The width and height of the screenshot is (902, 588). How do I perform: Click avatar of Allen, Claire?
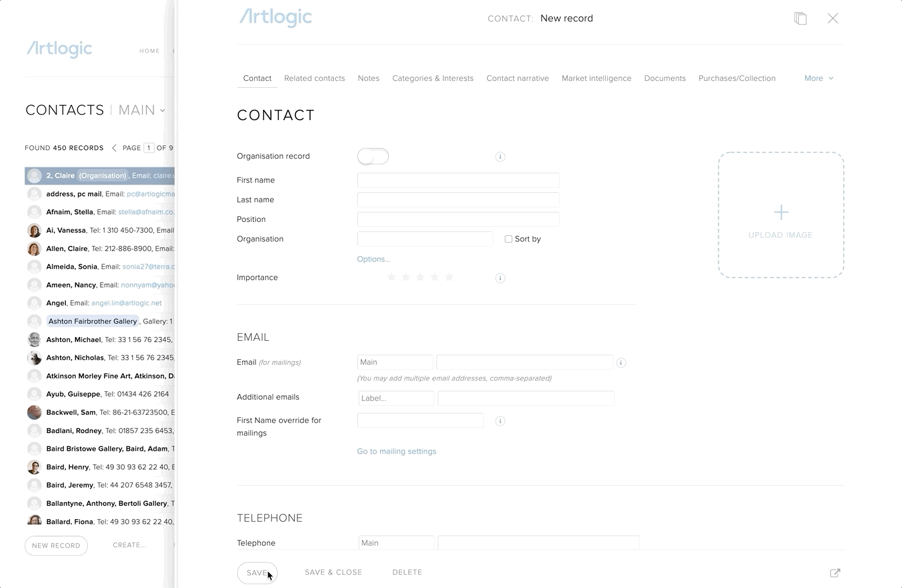coord(35,248)
